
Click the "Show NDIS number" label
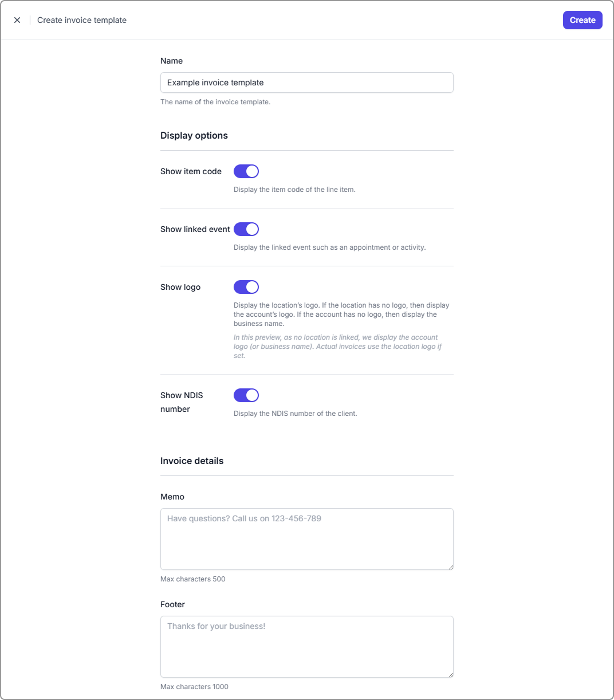point(182,402)
